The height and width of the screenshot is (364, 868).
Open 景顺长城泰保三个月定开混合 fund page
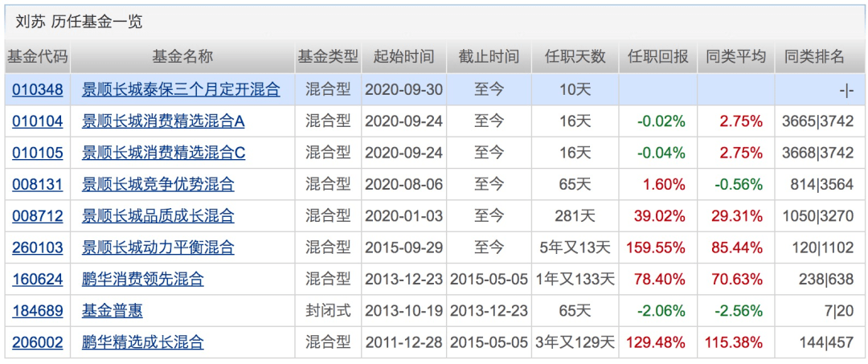point(181,89)
